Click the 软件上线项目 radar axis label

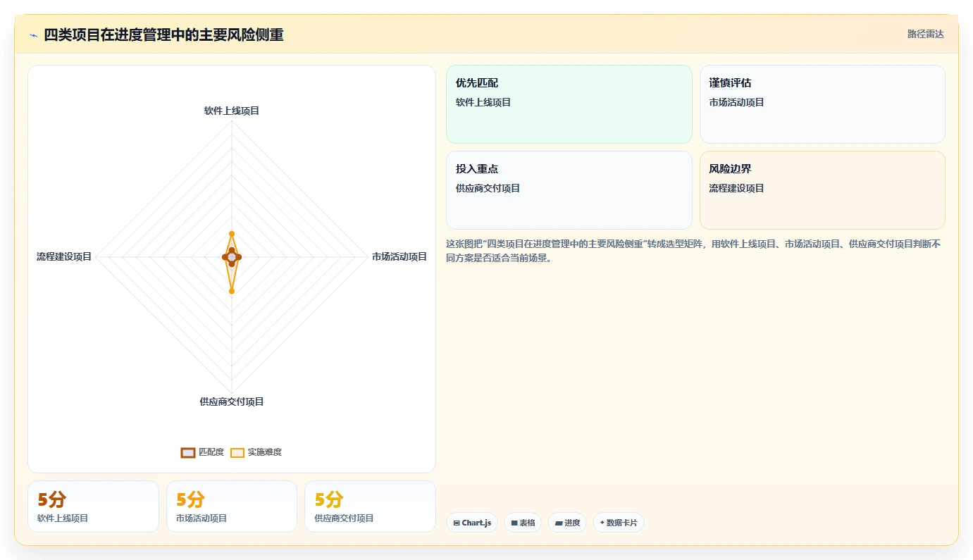coord(232,111)
